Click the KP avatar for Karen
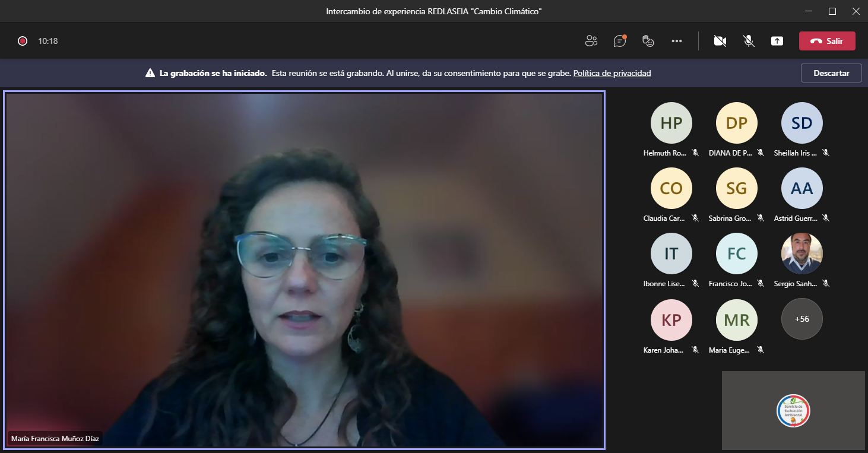Viewport: 868px width, 453px height. coord(671,319)
